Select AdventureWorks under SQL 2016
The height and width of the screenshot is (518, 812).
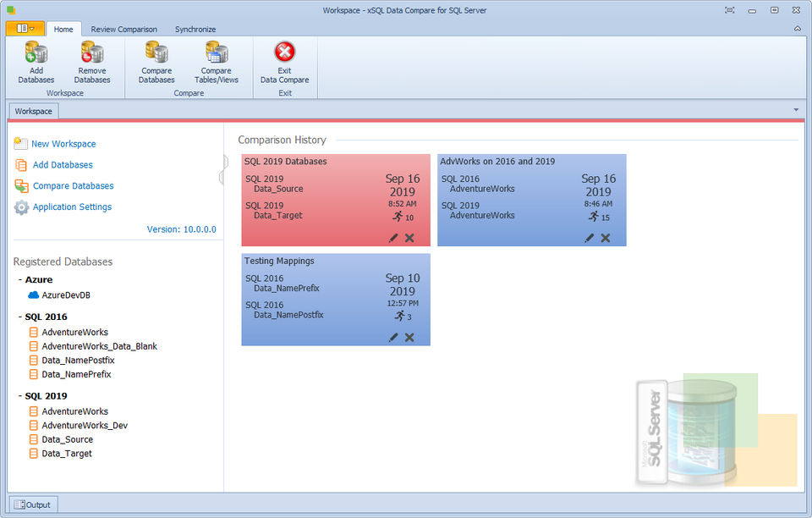pyautogui.click(x=74, y=333)
